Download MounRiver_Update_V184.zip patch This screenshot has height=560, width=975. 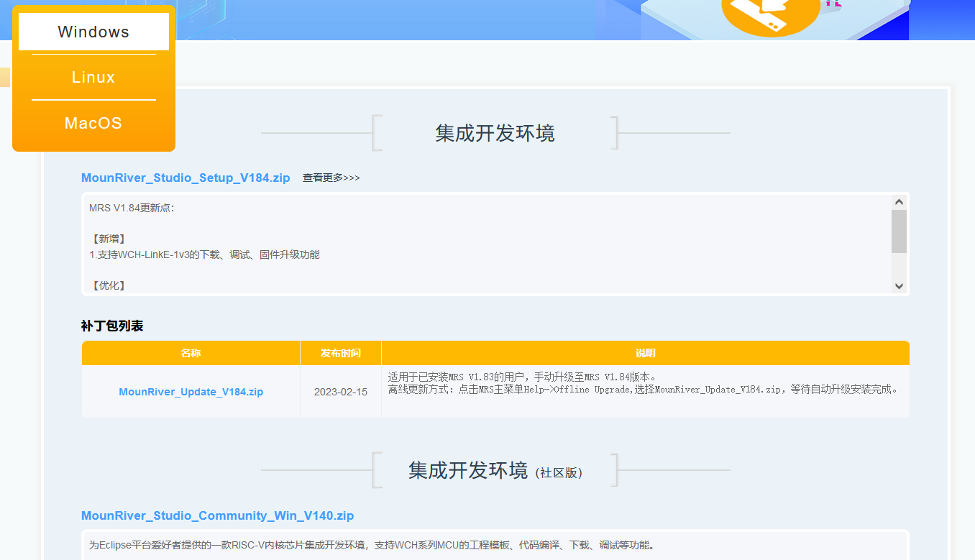point(191,392)
